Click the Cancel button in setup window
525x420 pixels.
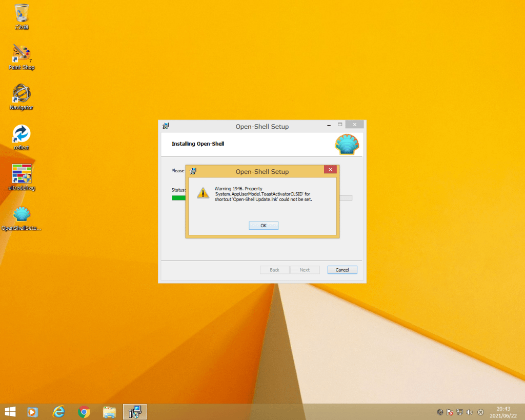click(x=342, y=270)
